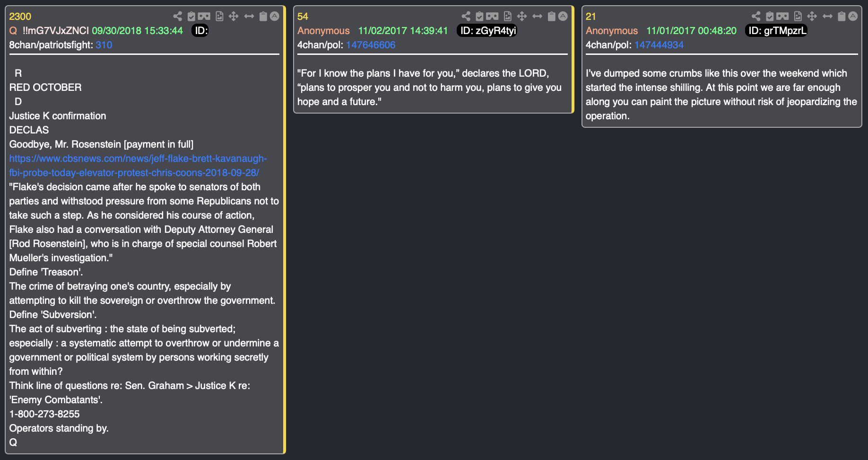868x460 pixels.
Task: Click horizontal arrows icon on post 54
Action: (x=538, y=17)
